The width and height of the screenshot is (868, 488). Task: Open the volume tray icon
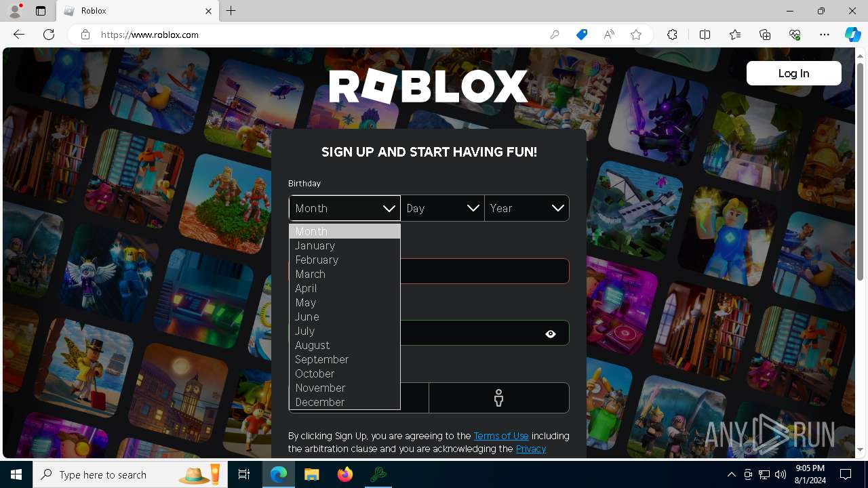coord(781,474)
